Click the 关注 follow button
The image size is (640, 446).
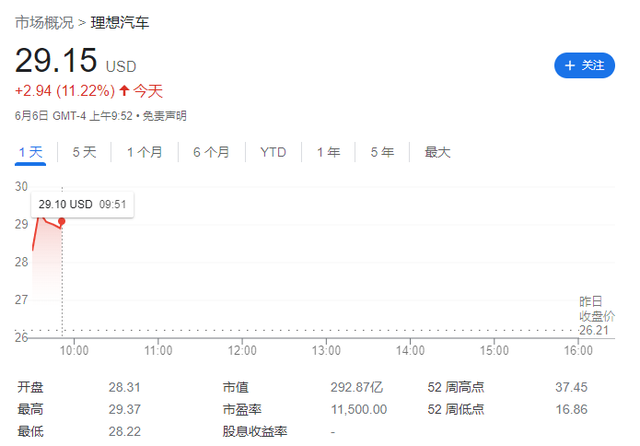(x=584, y=65)
